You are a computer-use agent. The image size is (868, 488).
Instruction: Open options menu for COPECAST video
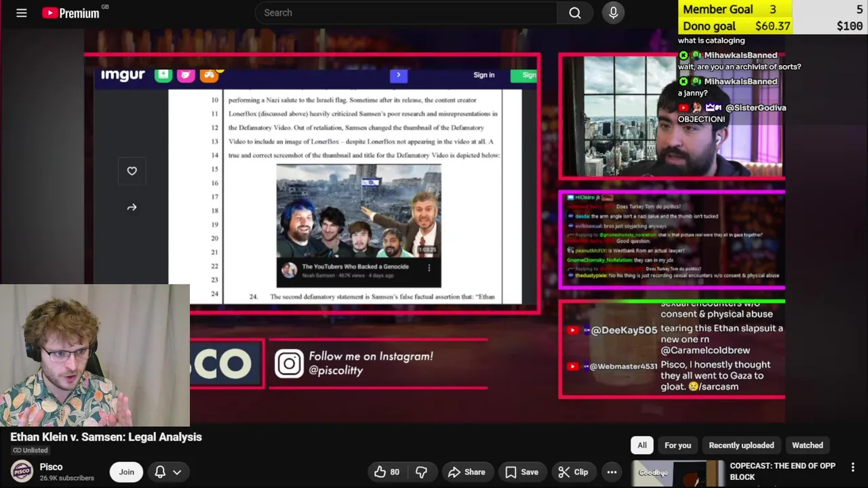[853, 467]
